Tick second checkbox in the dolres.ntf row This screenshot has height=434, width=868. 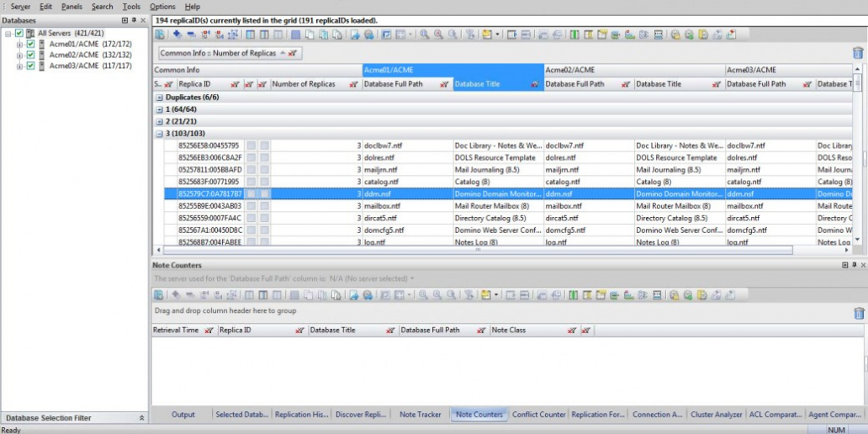[x=265, y=158]
